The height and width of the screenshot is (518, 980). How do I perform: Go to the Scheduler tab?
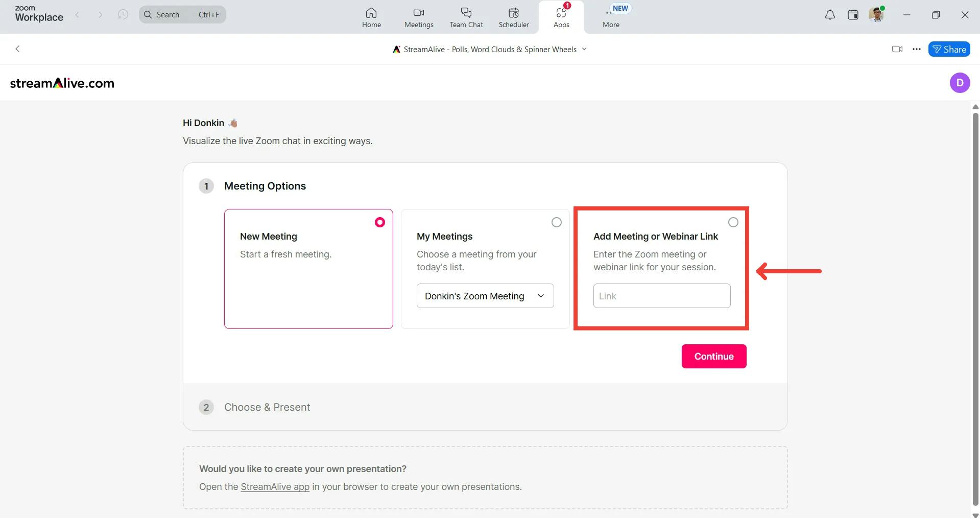pyautogui.click(x=514, y=17)
